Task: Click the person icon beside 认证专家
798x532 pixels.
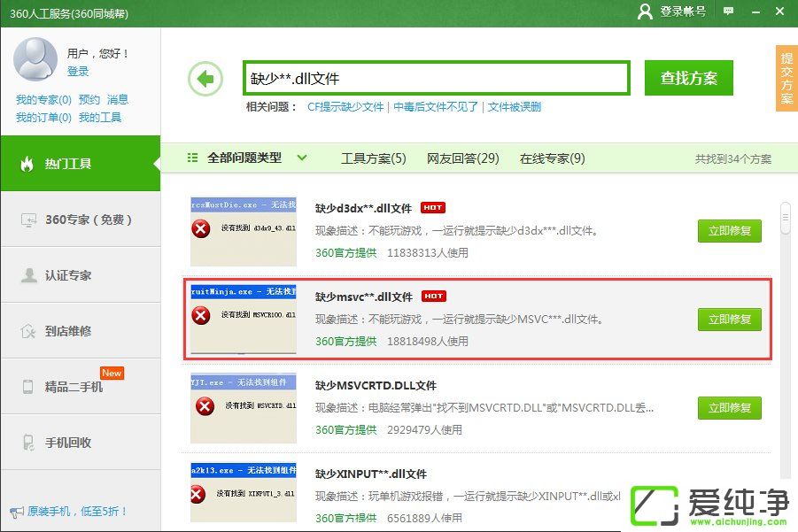Action: tap(28, 275)
